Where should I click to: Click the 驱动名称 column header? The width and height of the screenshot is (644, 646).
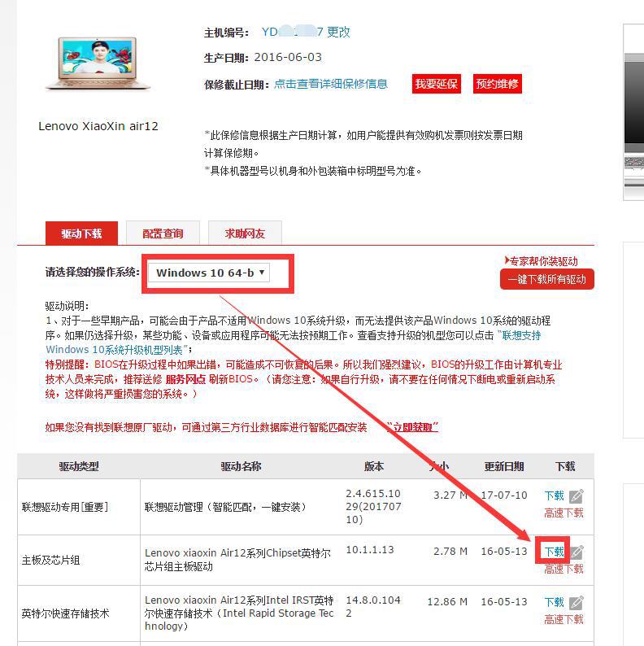[x=241, y=466]
